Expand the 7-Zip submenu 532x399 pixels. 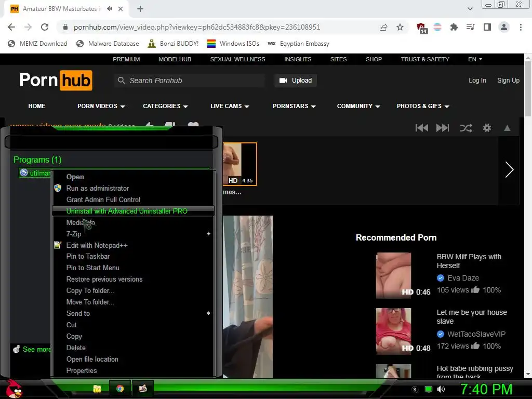pos(133,234)
